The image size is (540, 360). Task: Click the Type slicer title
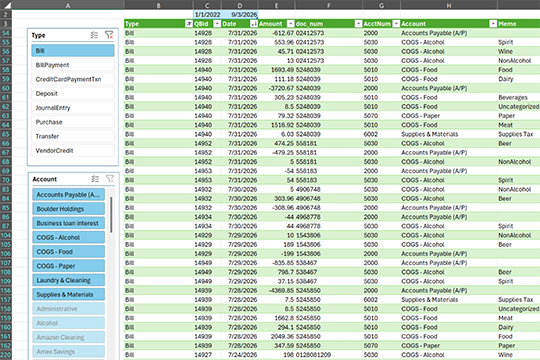tap(38, 35)
